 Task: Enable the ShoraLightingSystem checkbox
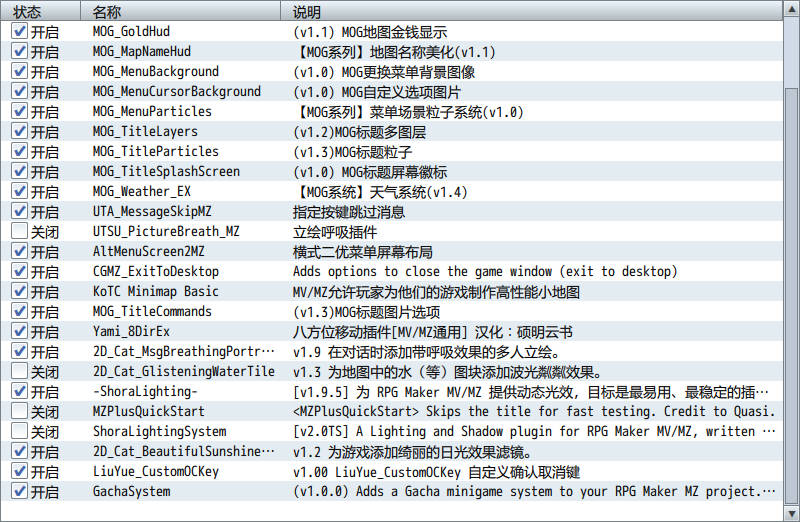(x=19, y=431)
